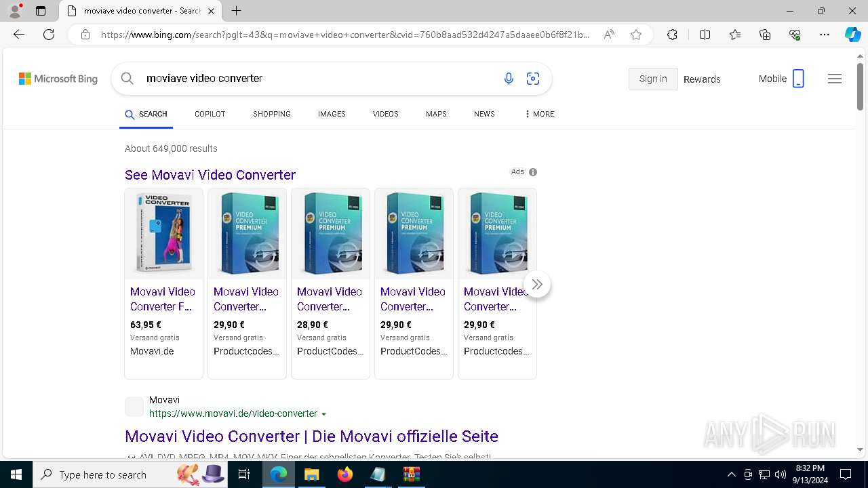Close the moviave video converter tab
The height and width of the screenshot is (488, 868).
coord(211,11)
